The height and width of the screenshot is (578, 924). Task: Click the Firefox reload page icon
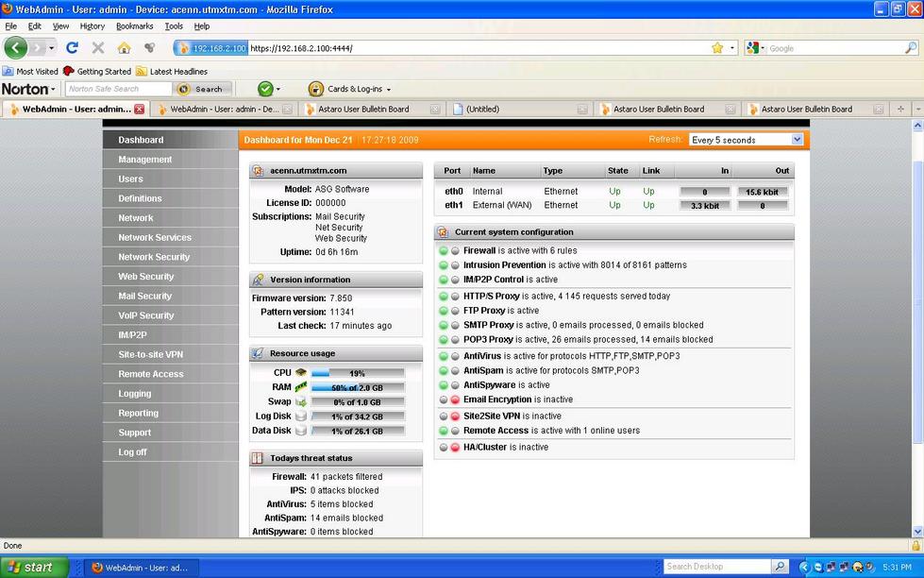click(72, 47)
